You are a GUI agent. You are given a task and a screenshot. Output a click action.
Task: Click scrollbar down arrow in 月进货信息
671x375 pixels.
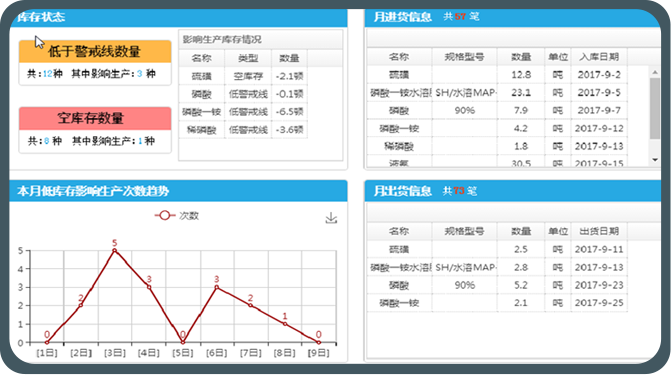(x=655, y=160)
